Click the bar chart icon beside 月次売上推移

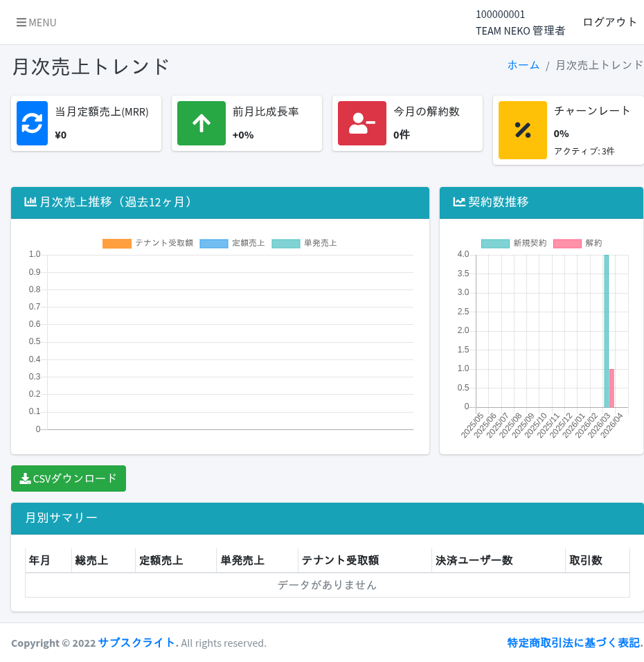coord(30,201)
